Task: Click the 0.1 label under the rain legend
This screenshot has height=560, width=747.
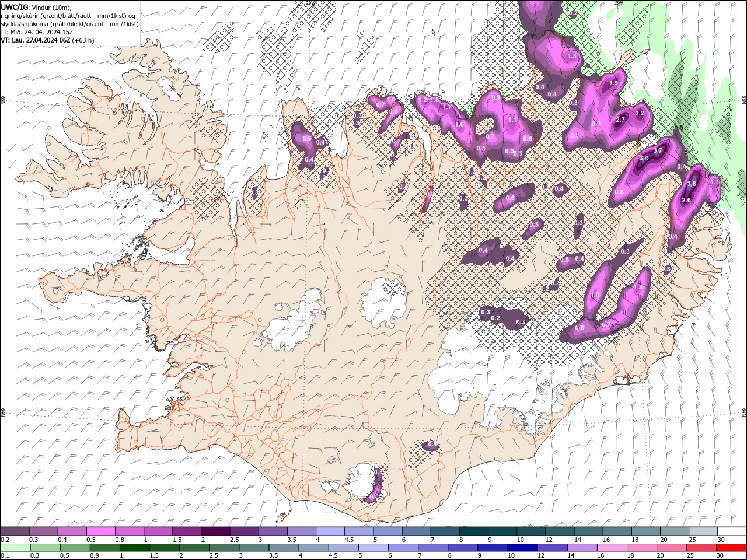Action: coord(5,556)
